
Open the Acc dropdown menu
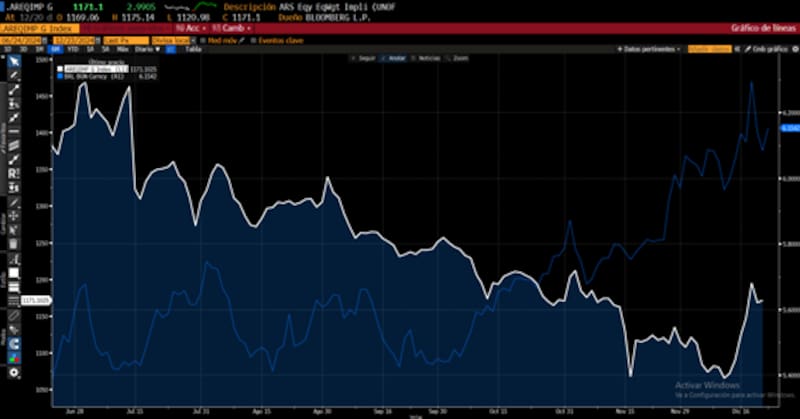coord(187,28)
